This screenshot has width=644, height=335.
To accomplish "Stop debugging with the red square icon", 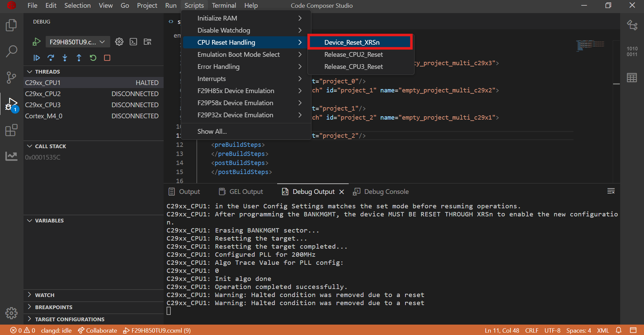I will (107, 58).
